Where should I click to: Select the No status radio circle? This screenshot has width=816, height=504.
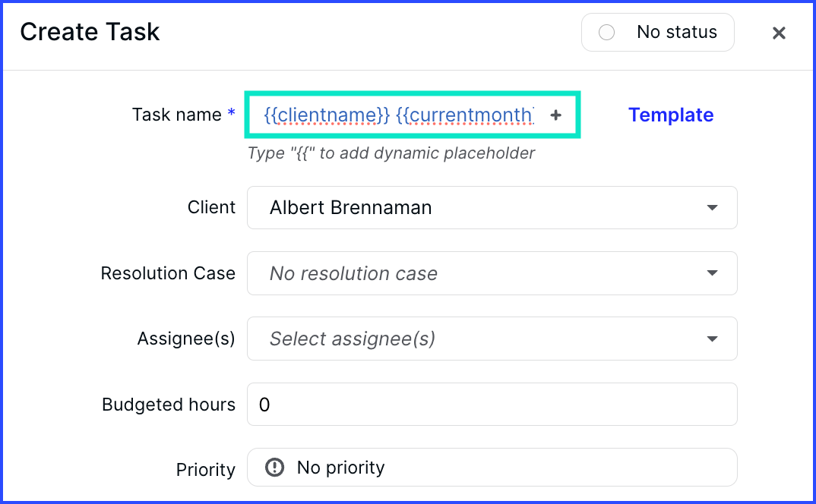606,32
